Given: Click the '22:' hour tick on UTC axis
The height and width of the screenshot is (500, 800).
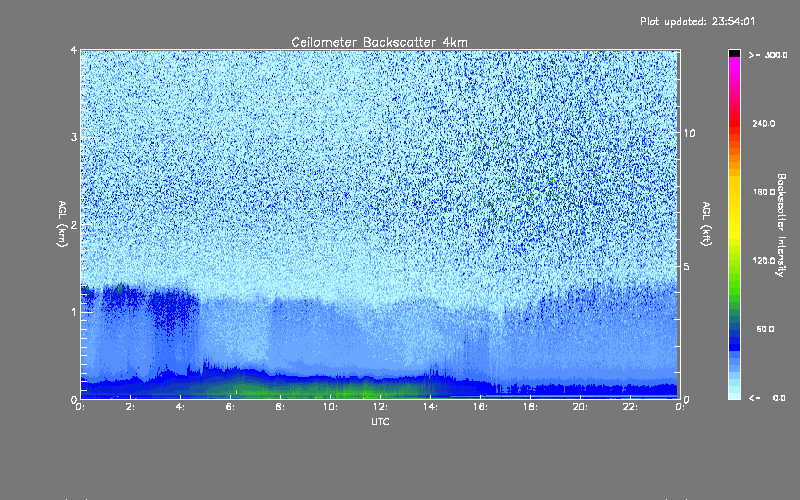Looking at the screenshot, I should pos(630,407).
